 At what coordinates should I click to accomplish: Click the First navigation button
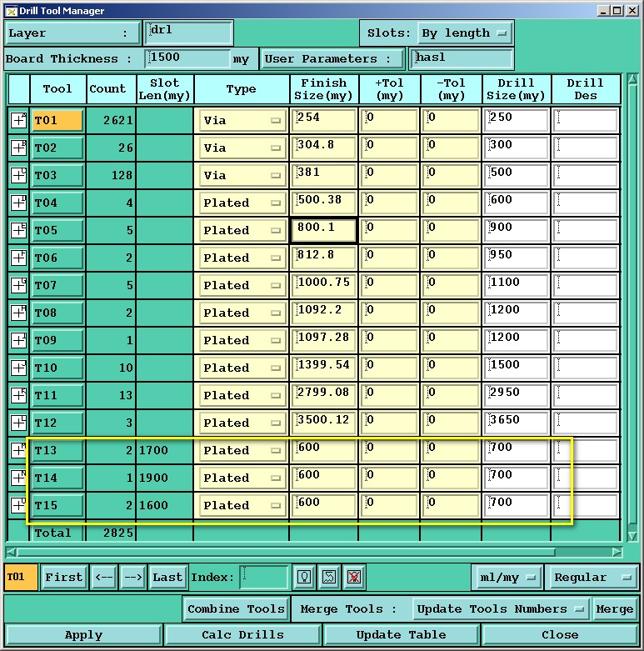pyautogui.click(x=64, y=577)
